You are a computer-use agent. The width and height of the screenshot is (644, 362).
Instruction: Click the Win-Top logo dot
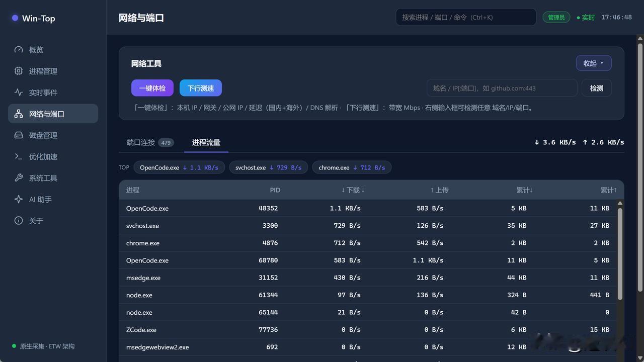pos(15,18)
